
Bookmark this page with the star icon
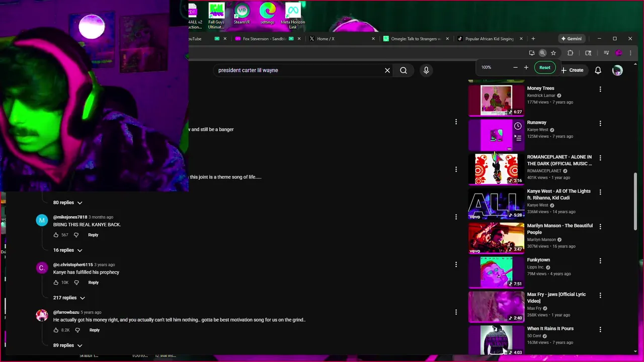[x=553, y=53]
